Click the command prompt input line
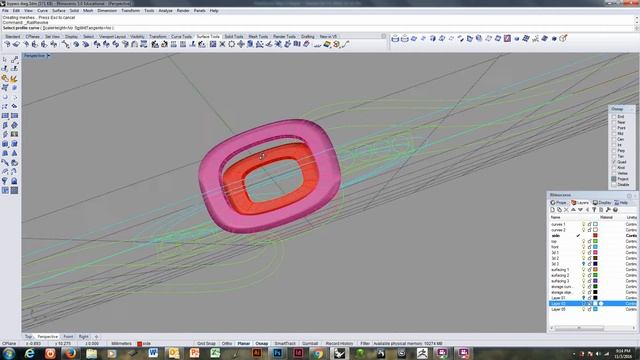Viewport: 640px width, 360px height. pos(317,28)
